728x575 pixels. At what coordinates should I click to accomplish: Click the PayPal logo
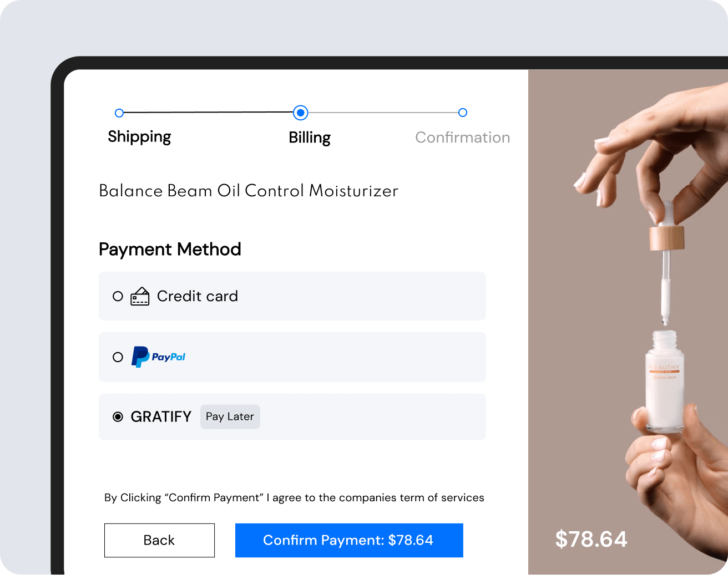[x=158, y=357]
